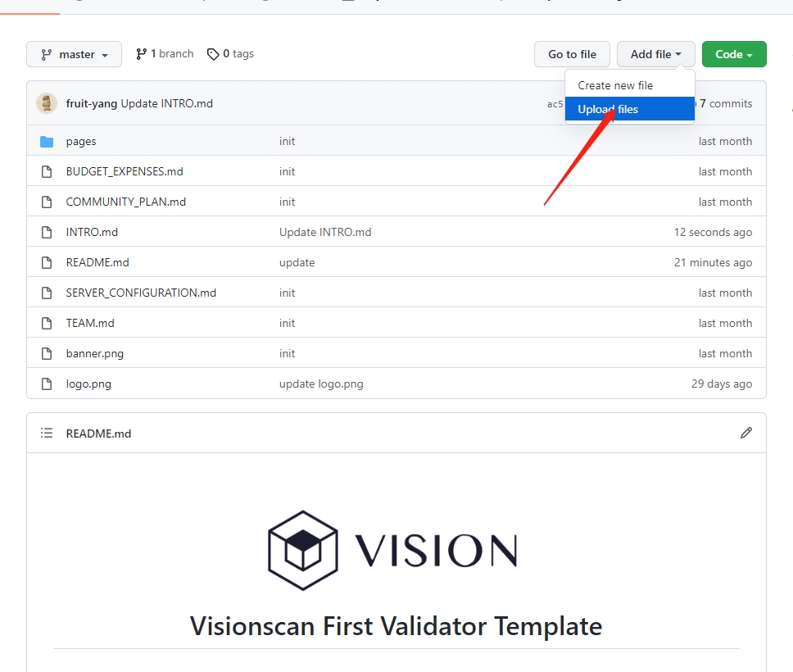Open the green Code dropdown
793x672 pixels.
coord(733,54)
